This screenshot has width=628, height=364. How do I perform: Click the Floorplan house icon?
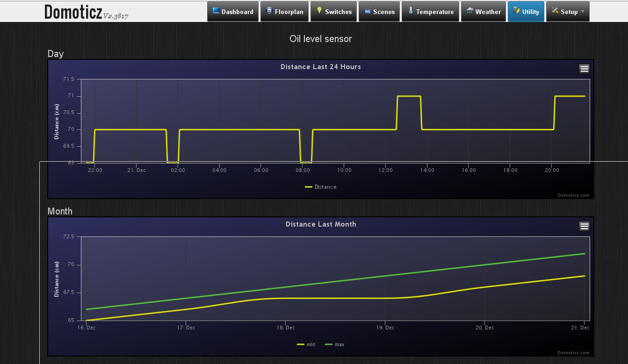[269, 11]
